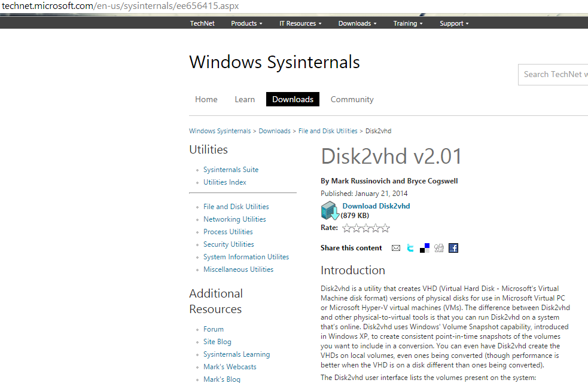Rate with the first star
Image resolution: width=588 pixels, height=383 pixels.
[x=346, y=228]
